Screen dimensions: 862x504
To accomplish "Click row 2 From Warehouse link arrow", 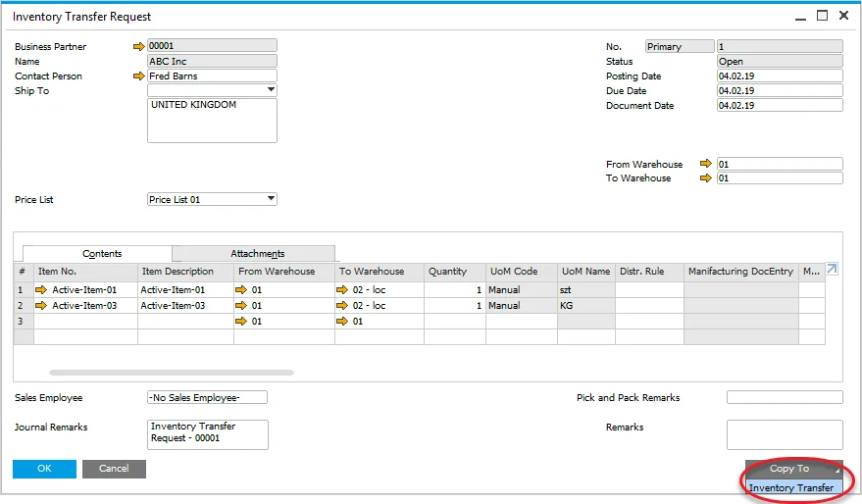I will point(241,306).
